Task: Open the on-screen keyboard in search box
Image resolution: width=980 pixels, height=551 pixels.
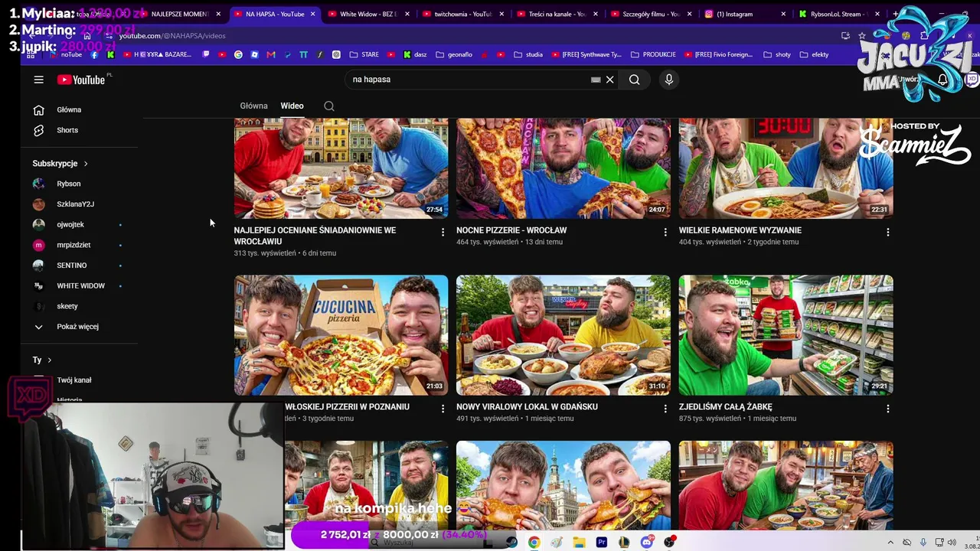Action: (596, 80)
